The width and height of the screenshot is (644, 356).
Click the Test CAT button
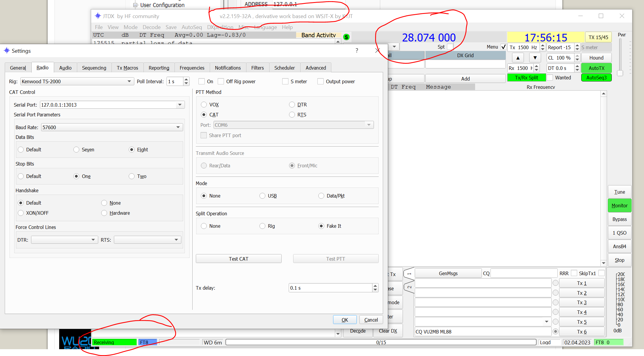point(238,259)
